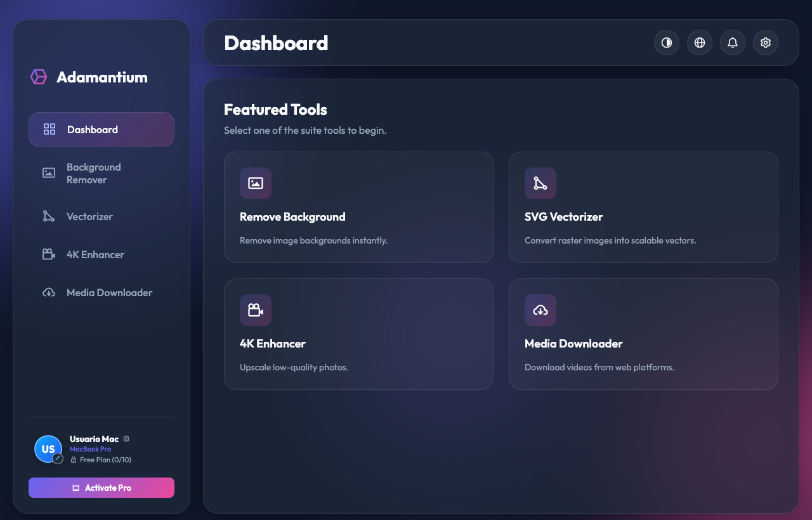This screenshot has height=520, width=812.
Task: Click the Activate Pro button
Action: click(x=101, y=488)
